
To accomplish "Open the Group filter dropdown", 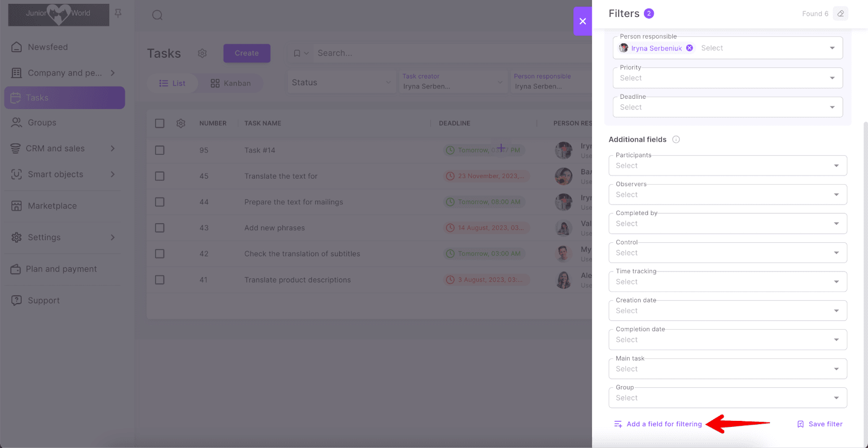I will pyautogui.click(x=727, y=398).
